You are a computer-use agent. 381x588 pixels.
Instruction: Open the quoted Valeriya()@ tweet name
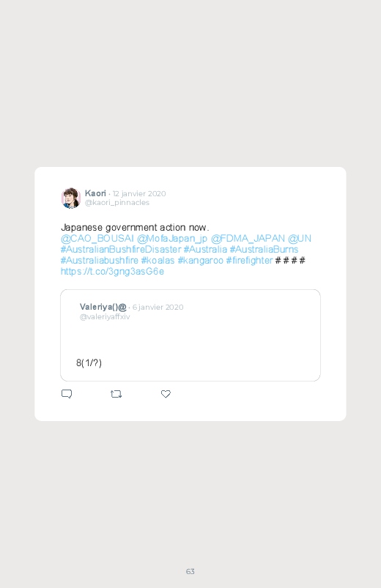pos(103,307)
